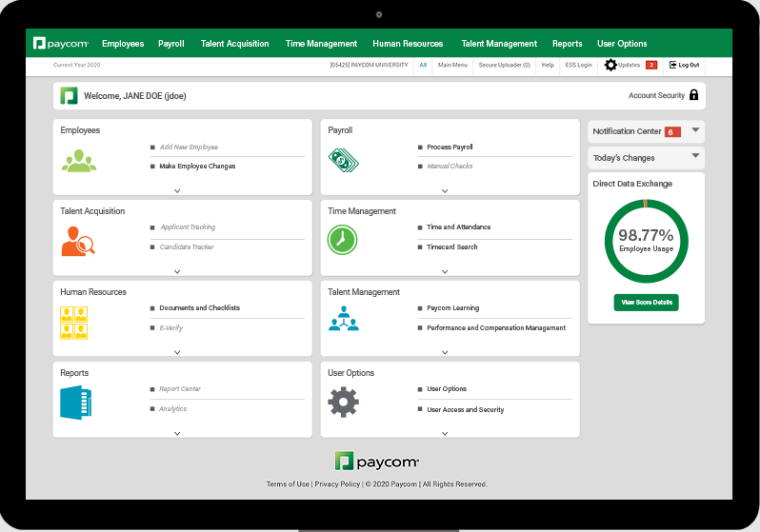This screenshot has width=760, height=532.
Task: Expand the Talent Management card chevron
Action: (445, 353)
